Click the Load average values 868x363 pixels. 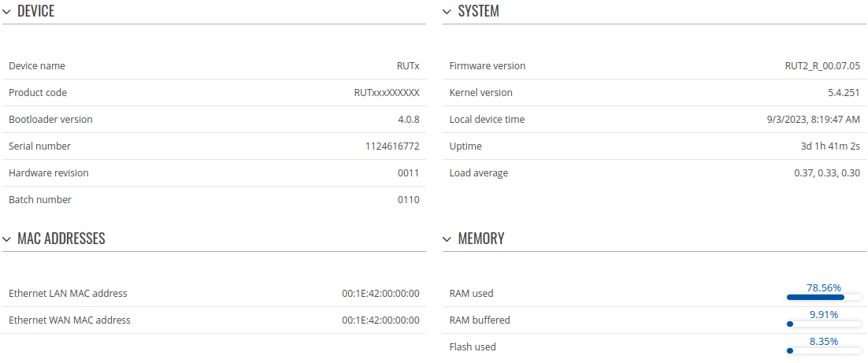click(827, 173)
